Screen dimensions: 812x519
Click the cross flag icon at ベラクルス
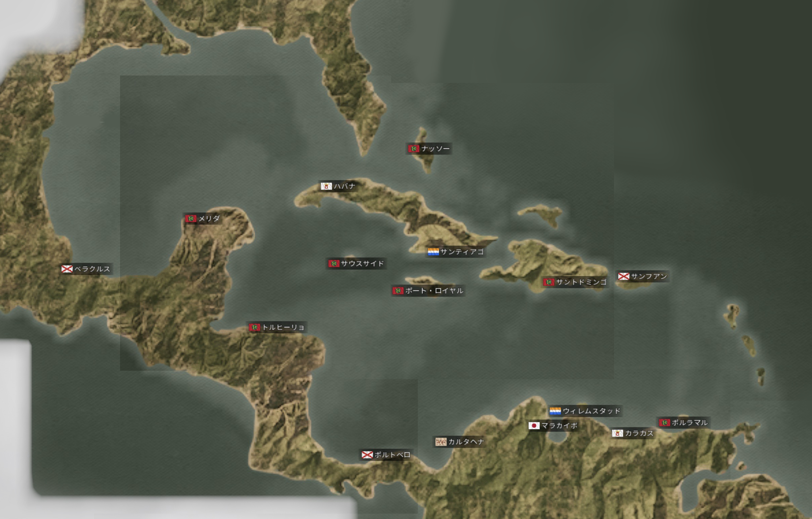pos(67,269)
